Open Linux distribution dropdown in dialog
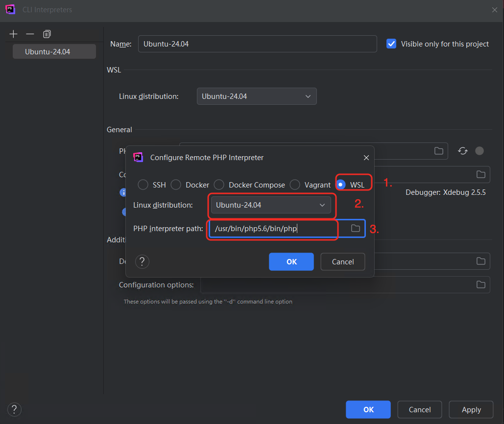The image size is (504, 424). click(271, 205)
